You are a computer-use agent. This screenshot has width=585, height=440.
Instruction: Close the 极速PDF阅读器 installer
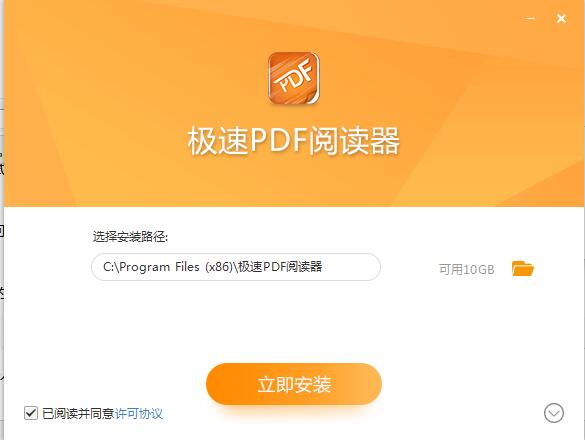561,18
